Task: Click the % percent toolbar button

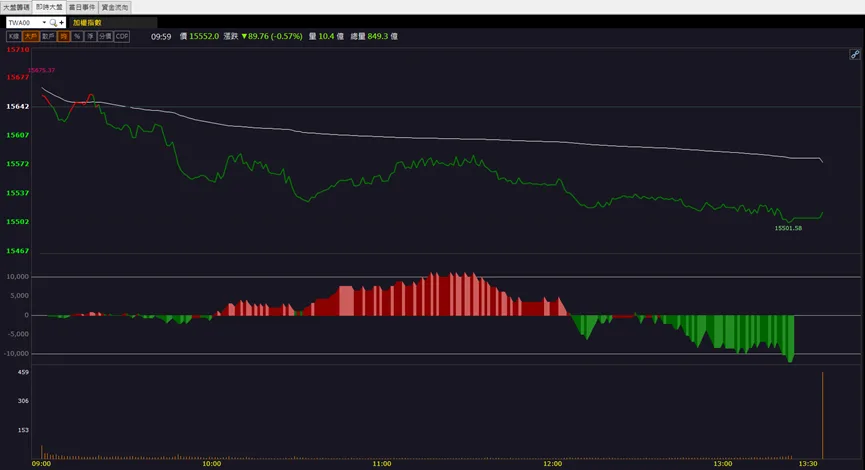Action: (x=77, y=36)
